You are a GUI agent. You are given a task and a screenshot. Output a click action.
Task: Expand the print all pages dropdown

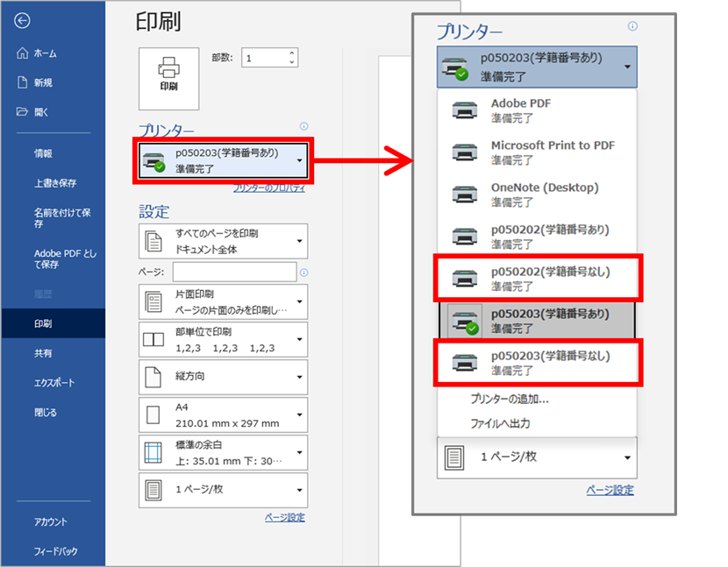click(223, 241)
